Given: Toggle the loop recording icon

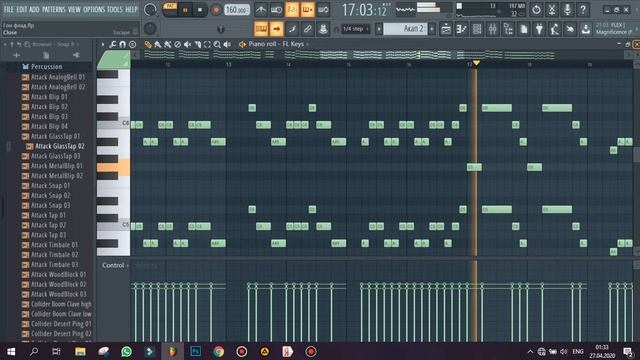Looking at the screenshot, I should [323, 10].
